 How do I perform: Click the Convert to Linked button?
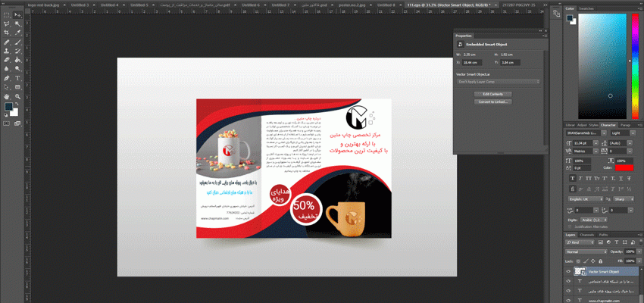[x=493, y=102]
